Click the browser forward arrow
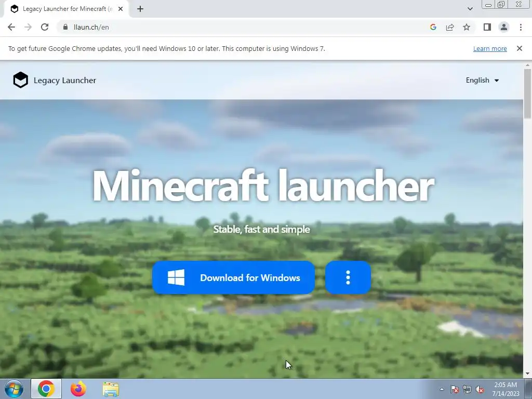This screenshot has height=399, width=532. point(28,27)
